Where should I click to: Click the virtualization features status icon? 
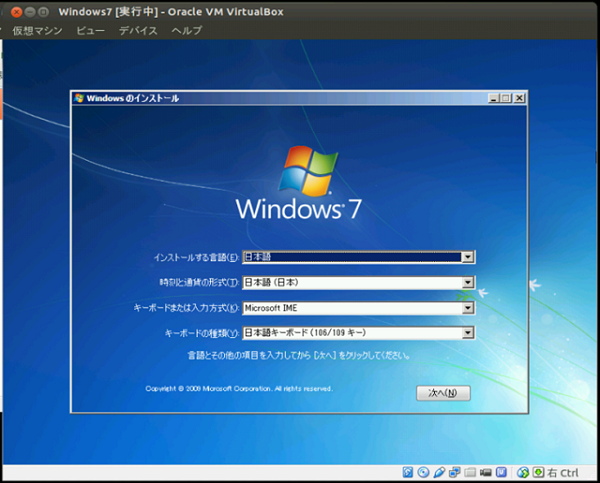(501, 472)
